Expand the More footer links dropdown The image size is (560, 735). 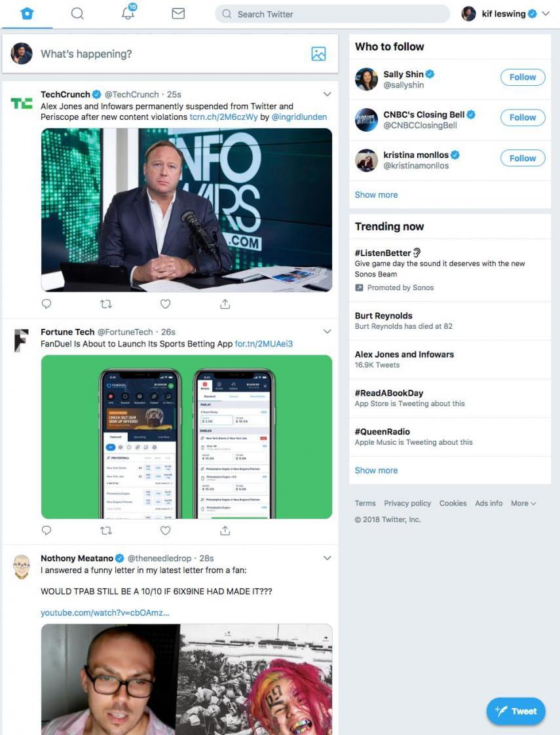(523, 503)
